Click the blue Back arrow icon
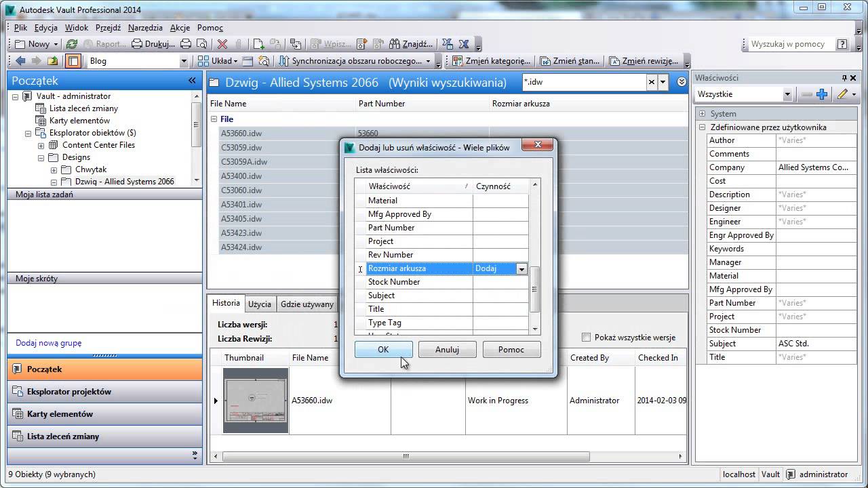868x488 pixels. click(20, 61)
